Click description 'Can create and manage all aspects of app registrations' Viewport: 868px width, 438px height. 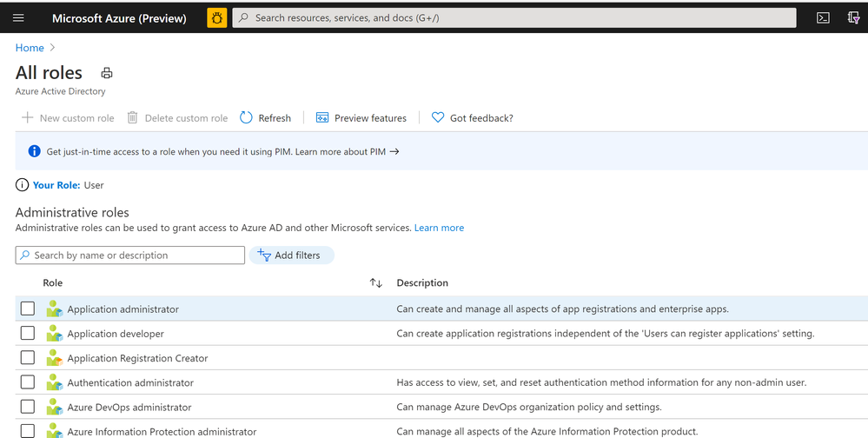(562, 309)
